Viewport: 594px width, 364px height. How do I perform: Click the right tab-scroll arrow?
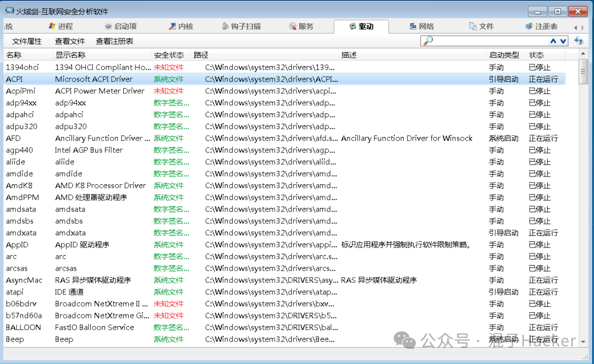pyautogui.click(x=582, y=27)
